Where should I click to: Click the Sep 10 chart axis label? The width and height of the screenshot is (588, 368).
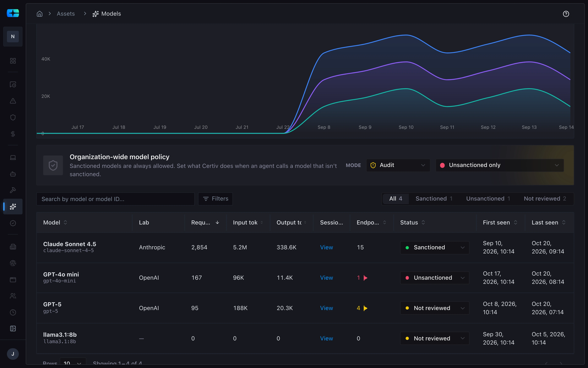[x=406, y=127]
